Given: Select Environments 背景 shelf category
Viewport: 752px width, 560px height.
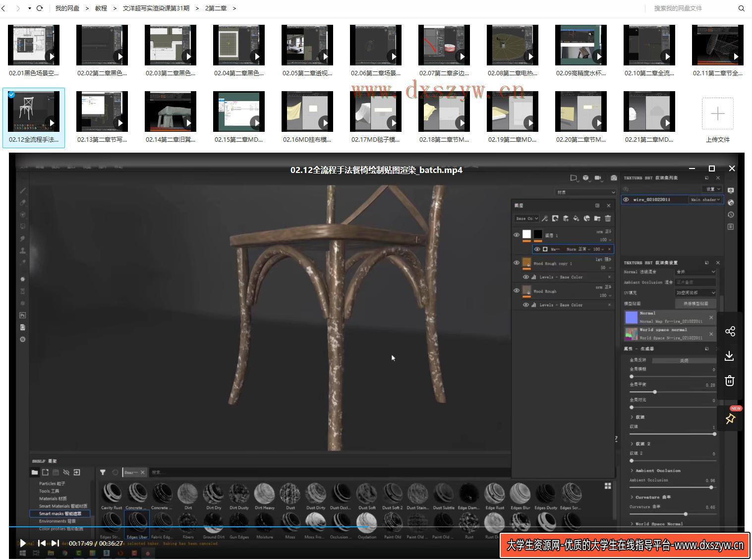Looking at the screenshot, I should [58, 521].
